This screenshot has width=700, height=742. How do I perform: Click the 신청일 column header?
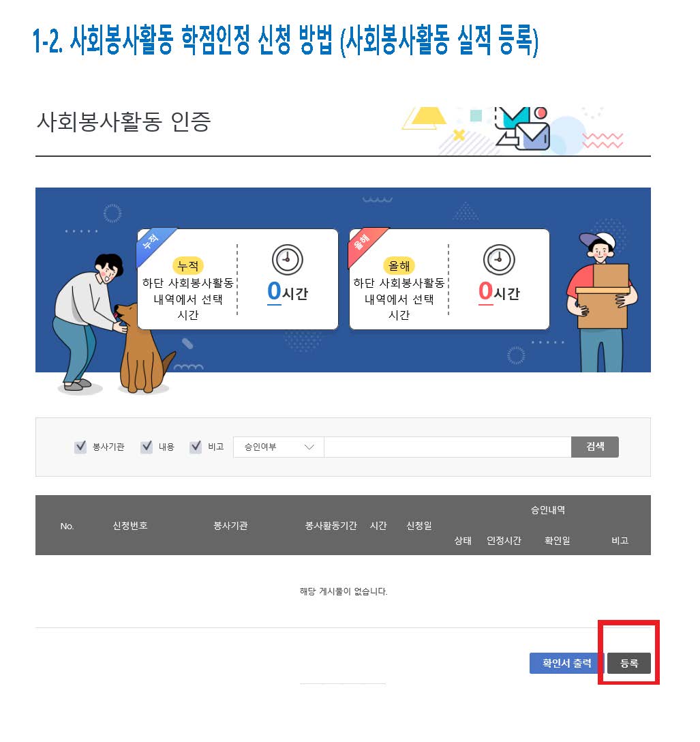click(419, 526)
